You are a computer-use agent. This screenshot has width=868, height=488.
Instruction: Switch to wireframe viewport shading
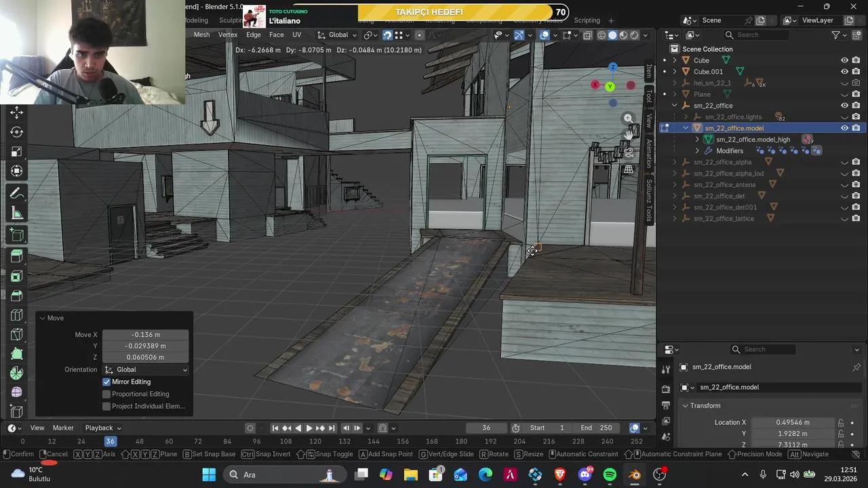(x=601, y=35)
